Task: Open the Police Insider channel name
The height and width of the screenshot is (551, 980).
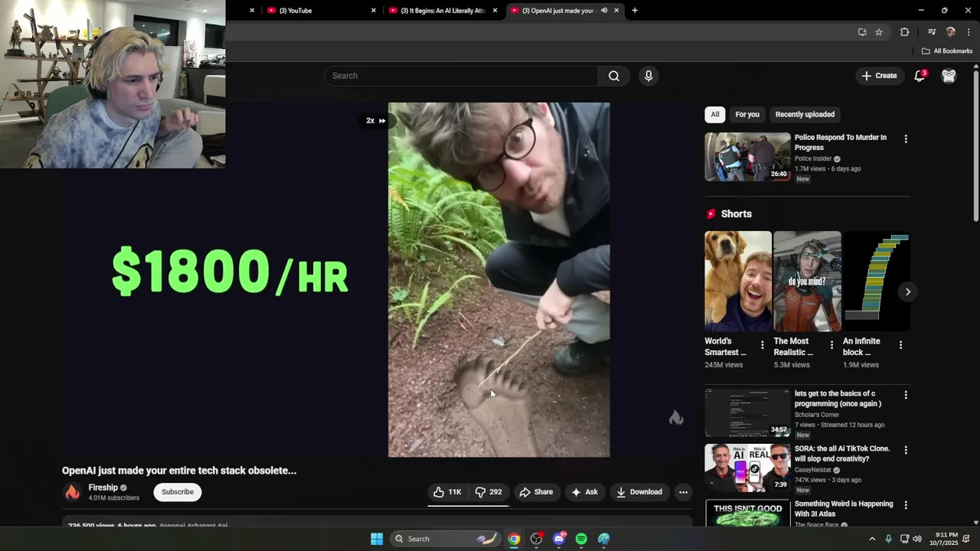Action: 813,158
